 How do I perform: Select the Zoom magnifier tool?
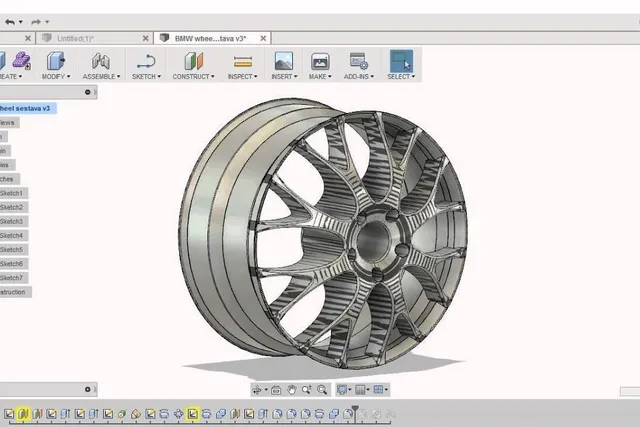coord(307,390)
